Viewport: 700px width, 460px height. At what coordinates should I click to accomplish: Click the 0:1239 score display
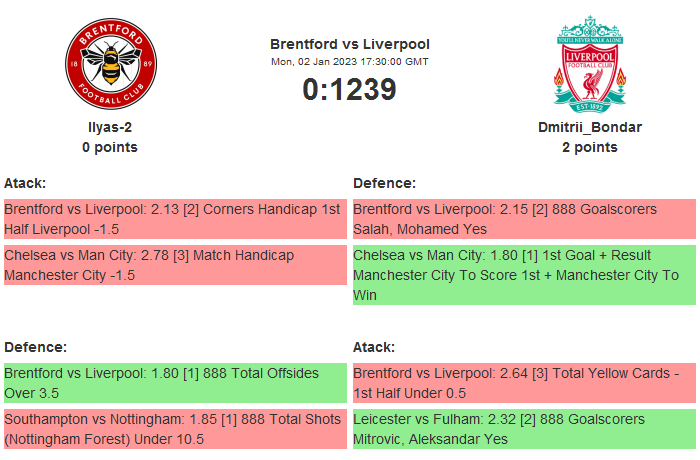click(x=350, y=89)
